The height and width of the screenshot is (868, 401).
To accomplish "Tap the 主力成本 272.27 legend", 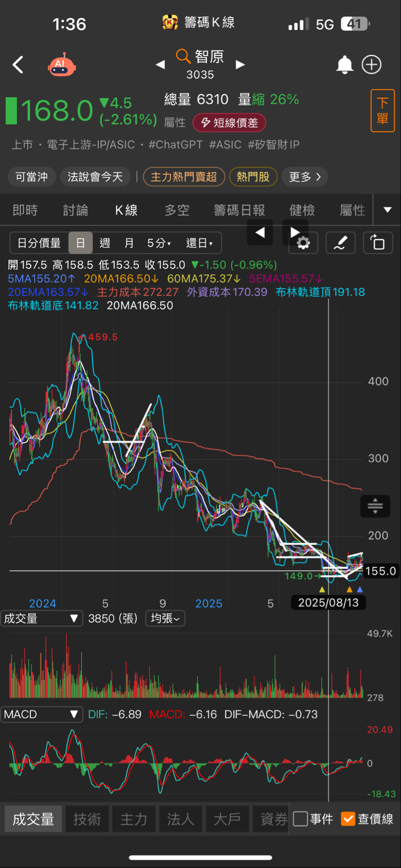I will point(137,292).
